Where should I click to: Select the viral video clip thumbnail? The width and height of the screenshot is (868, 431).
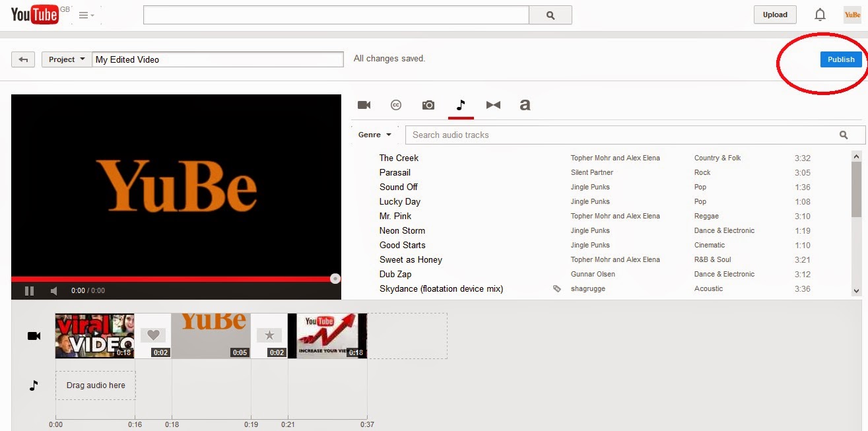pos(94,336)
